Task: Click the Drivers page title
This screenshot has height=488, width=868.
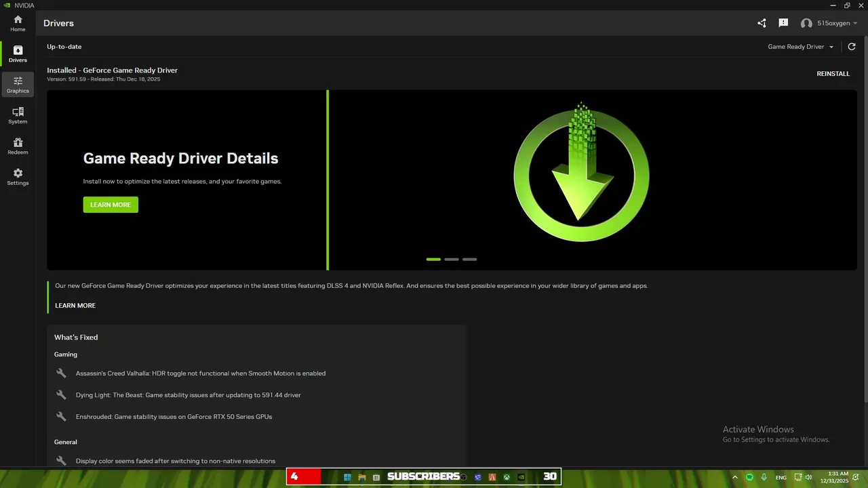Action: click(59, 23)
